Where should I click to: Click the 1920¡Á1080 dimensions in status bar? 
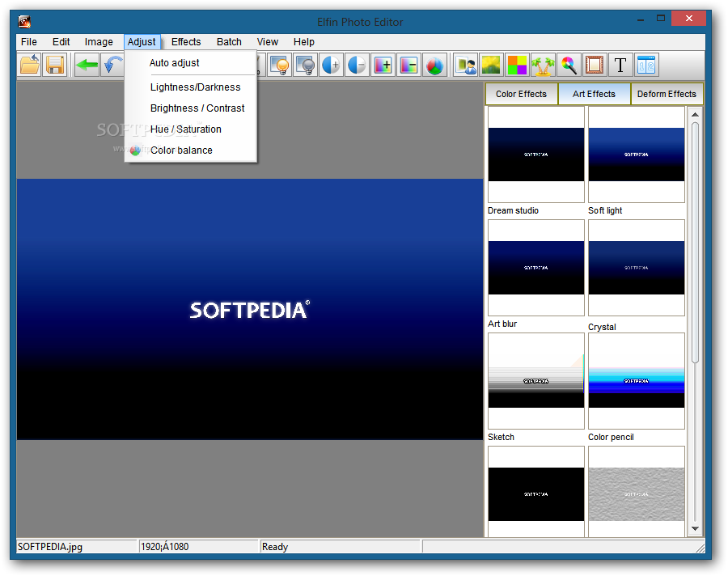pyautogui.click(x=165, y=547)
